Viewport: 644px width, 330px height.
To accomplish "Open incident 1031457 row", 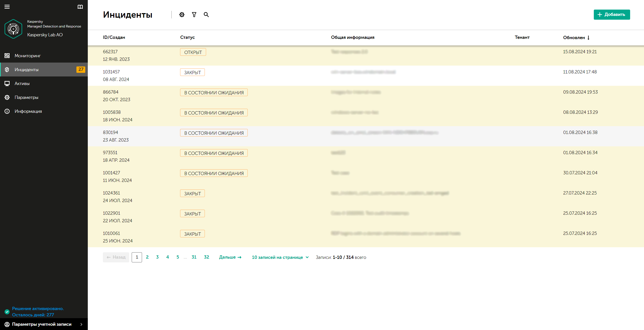I will 111,72.
